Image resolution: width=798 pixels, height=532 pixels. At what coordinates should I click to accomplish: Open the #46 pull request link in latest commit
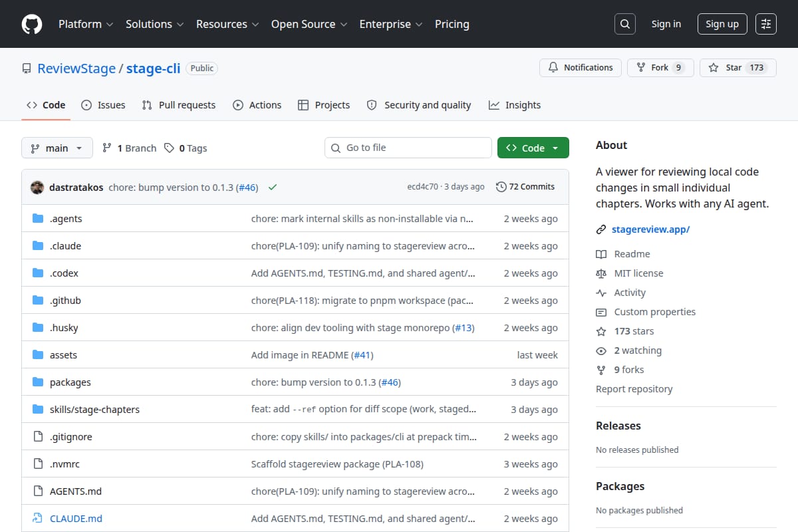coord(247,187)
